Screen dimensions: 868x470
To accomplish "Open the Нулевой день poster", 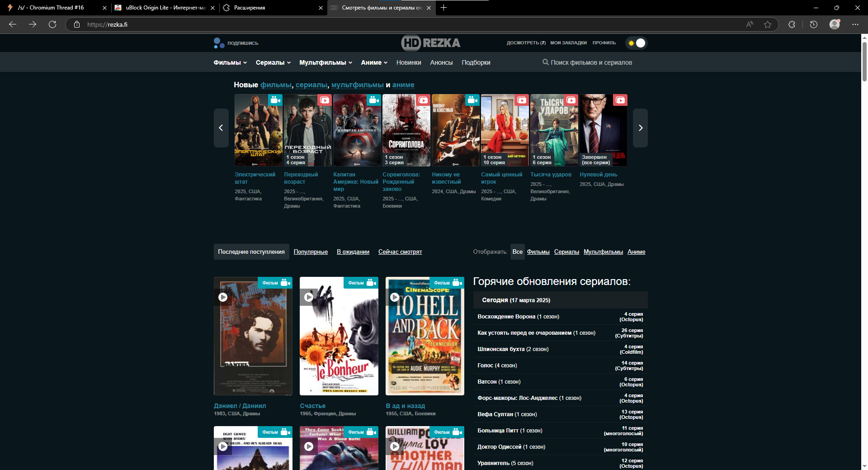I will 604,130.
